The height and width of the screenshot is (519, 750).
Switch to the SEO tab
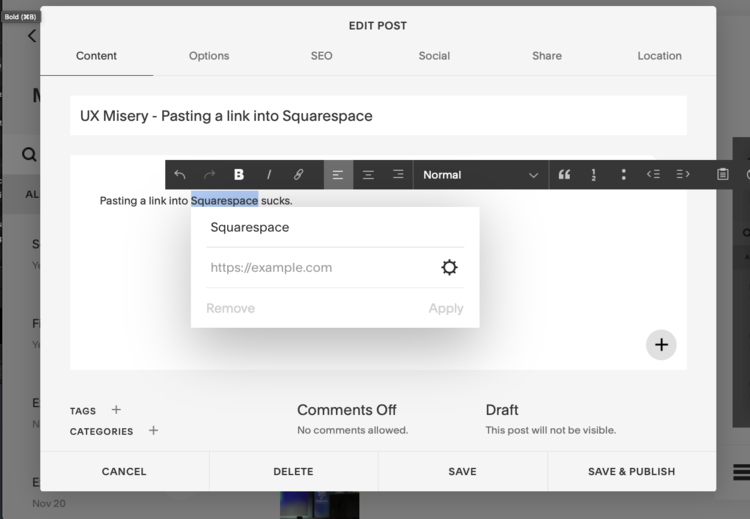[x=321, y=55]
